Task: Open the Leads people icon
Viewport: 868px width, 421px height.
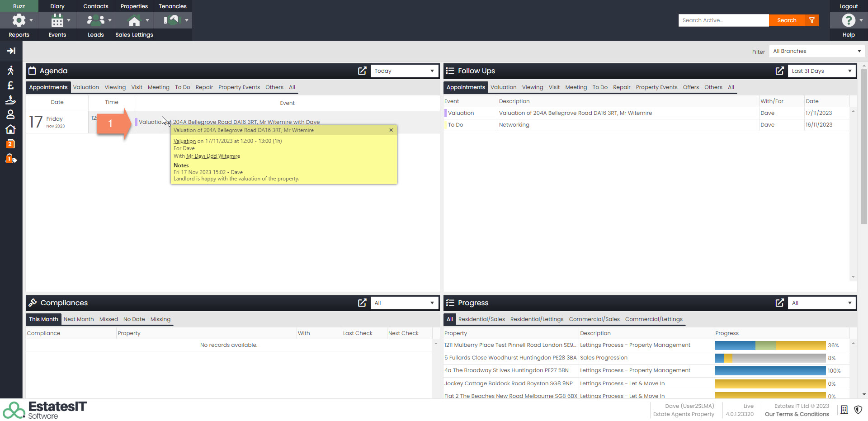Action: click(x=95, y=20)
